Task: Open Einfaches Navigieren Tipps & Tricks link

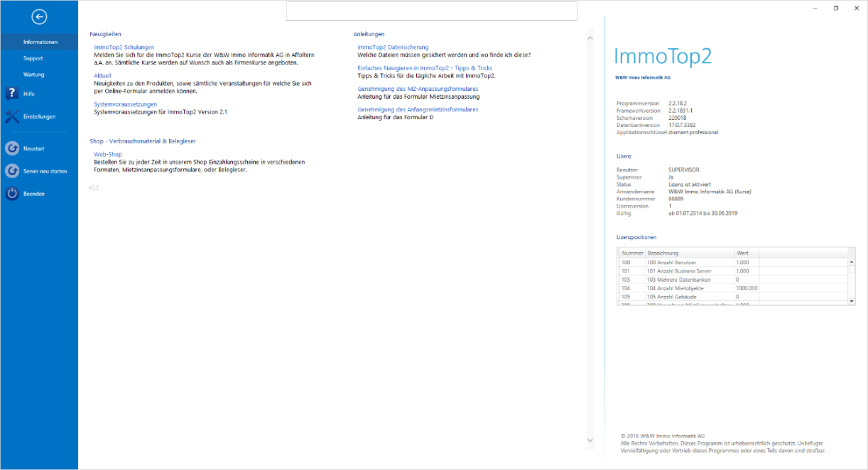Action: point(425,68)
